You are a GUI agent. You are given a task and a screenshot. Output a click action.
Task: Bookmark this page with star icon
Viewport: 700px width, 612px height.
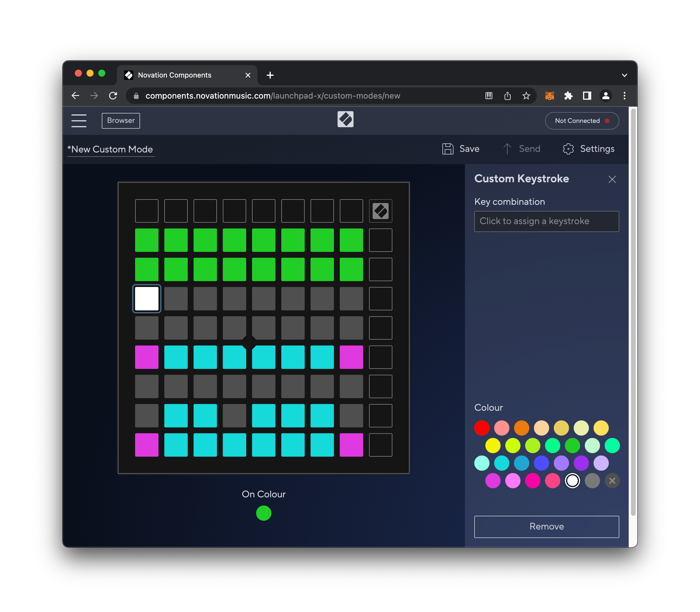point(526,96)
